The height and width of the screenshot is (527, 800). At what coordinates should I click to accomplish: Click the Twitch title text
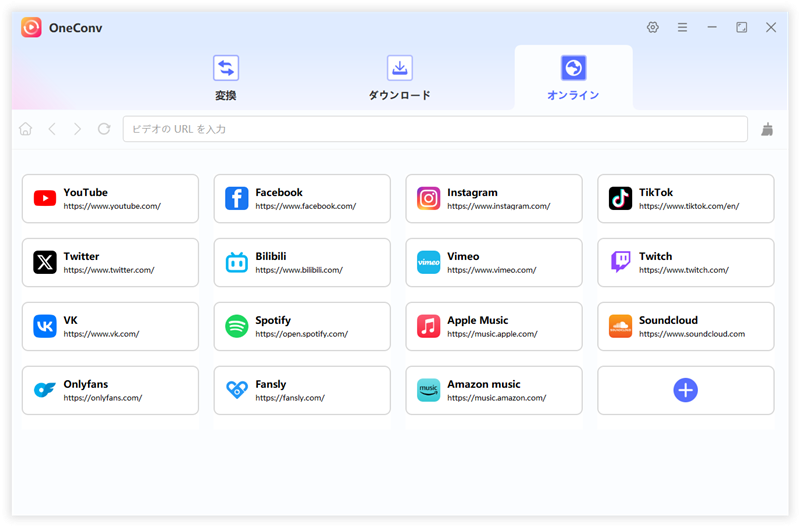tap(656, 256)
